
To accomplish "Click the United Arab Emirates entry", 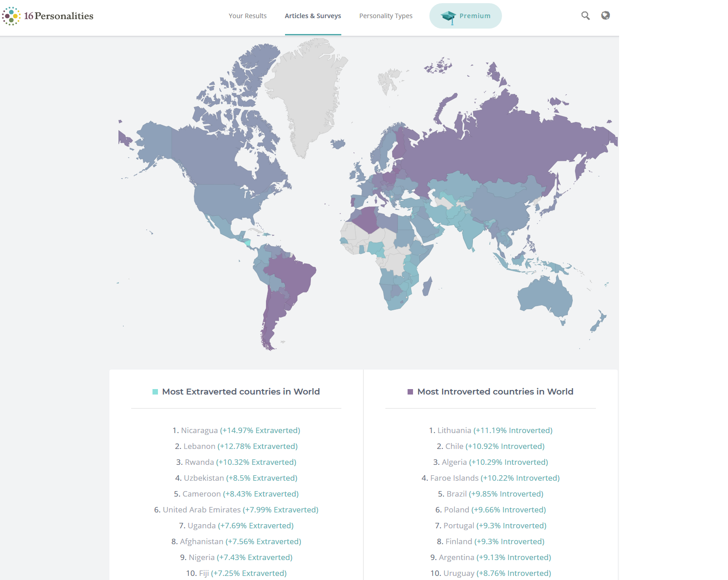I will tap(236, 510).
